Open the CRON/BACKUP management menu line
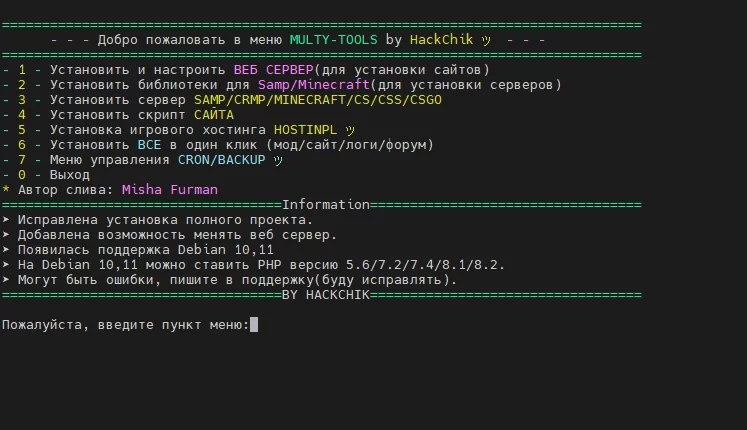The width and height of the screenshot is (747, 430). tap(150, 160)
